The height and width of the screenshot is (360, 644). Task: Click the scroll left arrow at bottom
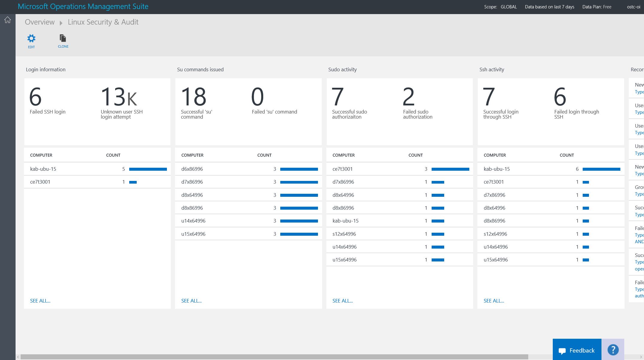(x=18, y=357)
